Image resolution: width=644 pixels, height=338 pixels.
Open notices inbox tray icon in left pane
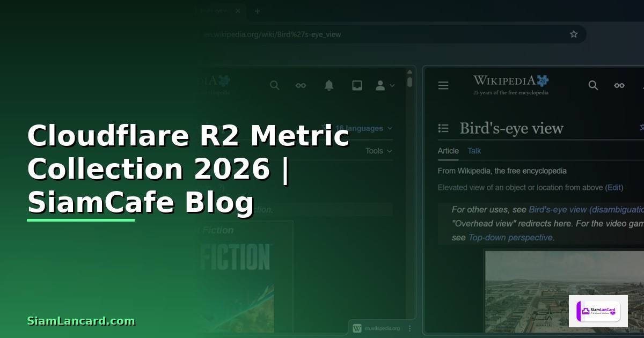[357, 85]
